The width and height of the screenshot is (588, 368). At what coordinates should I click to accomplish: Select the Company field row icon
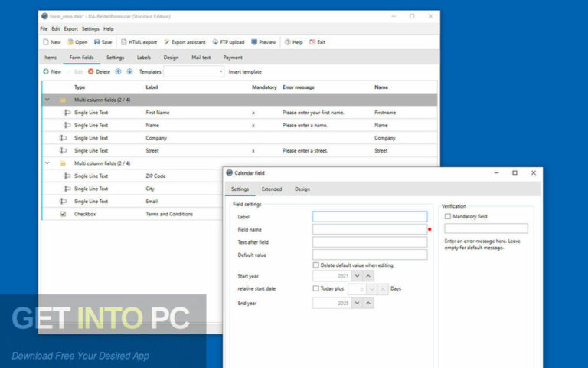click(x=63, y=138)
